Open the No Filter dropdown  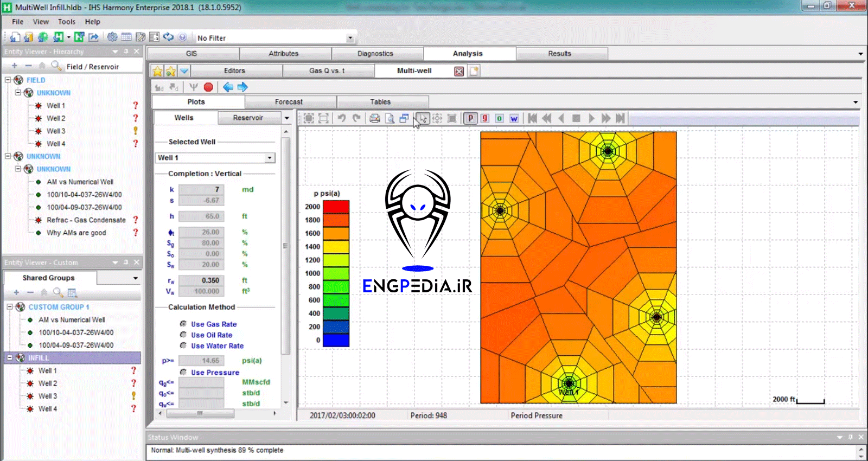(350, 38)
